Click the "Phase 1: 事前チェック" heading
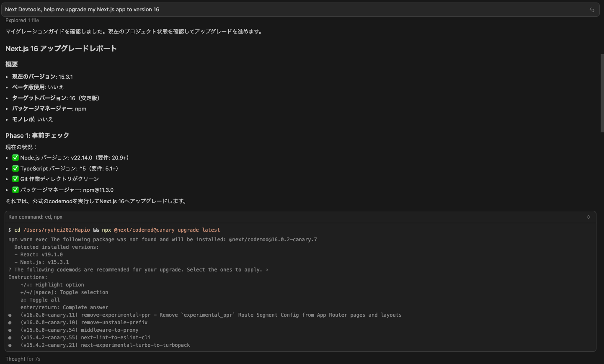 click(x=37, y=136)
